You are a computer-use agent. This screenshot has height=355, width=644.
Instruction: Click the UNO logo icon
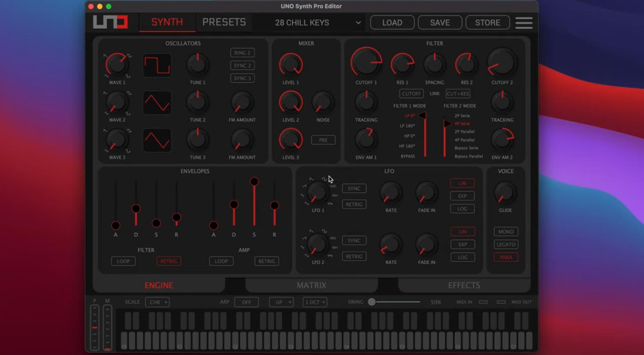110,22
